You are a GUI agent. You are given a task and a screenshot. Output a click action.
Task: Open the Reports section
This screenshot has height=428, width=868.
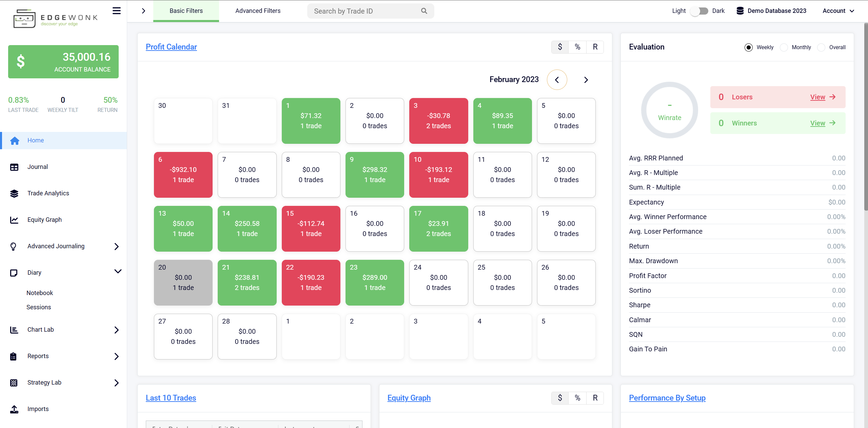tap(38, 356)
